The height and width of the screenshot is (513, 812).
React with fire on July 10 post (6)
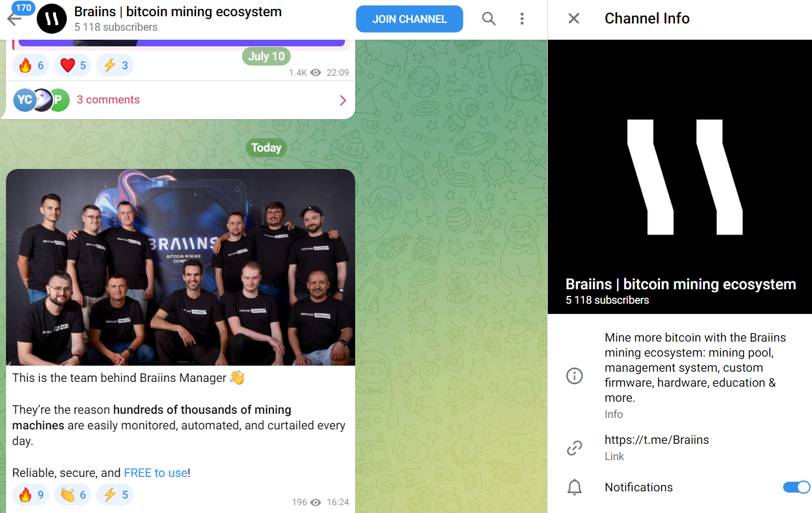pyautogui.click(x=31, y=66)
